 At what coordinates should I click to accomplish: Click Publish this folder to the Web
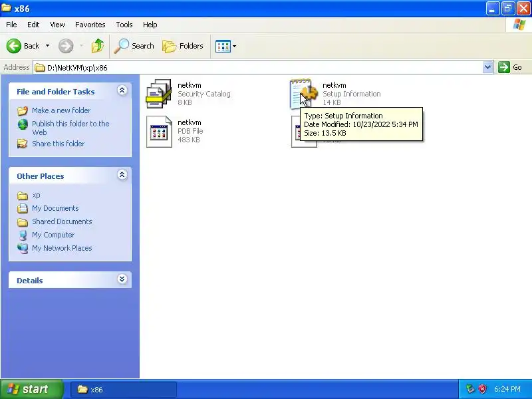click(70, 128)
